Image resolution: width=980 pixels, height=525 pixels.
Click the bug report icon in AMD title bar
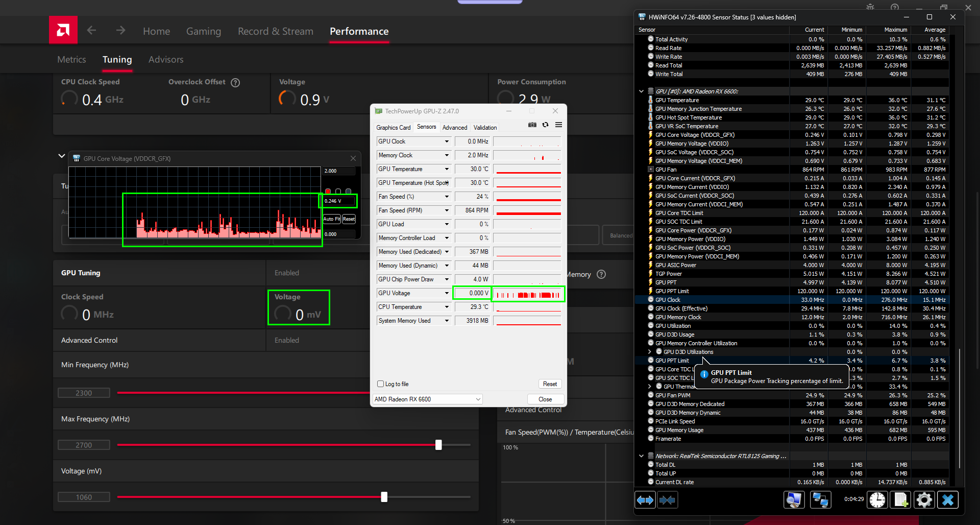tap(871, 7)
